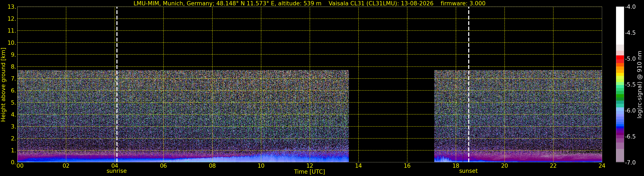Click the '-5.0' colorbar tick label
Viewport: 644px width, 176px height.
tap(630, 59)
